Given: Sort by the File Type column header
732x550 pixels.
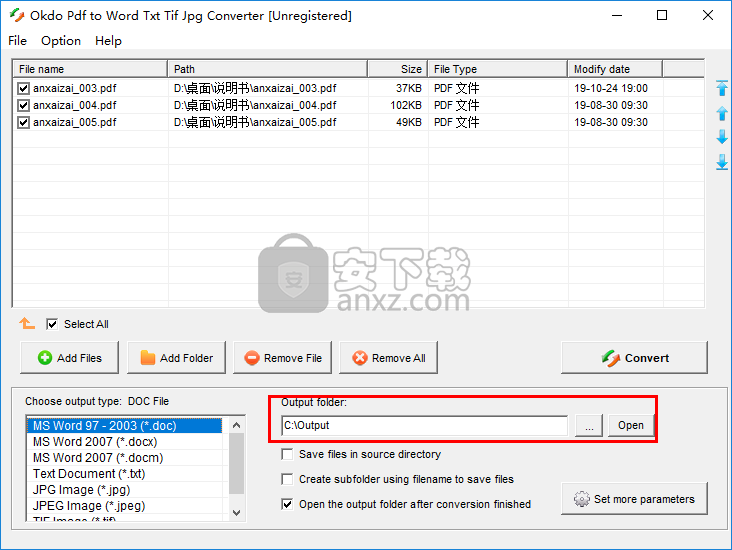Looking at the screenshot, I should pos(498,69).
